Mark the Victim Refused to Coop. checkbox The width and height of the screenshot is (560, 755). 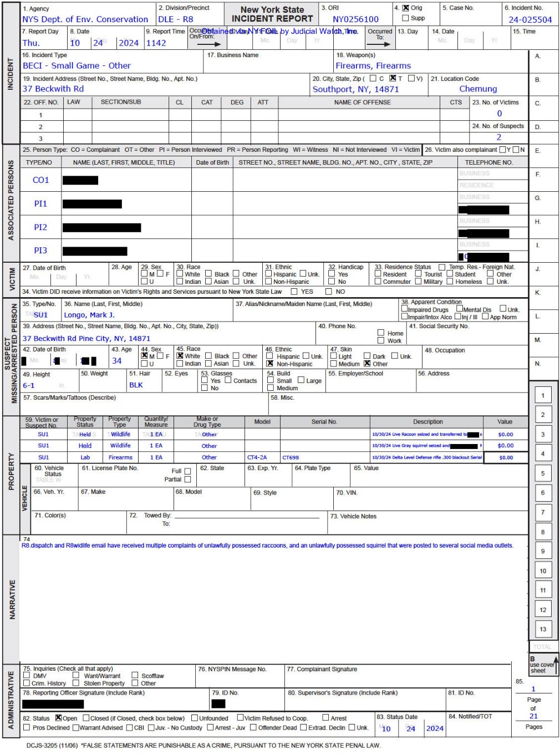point(240,718)
